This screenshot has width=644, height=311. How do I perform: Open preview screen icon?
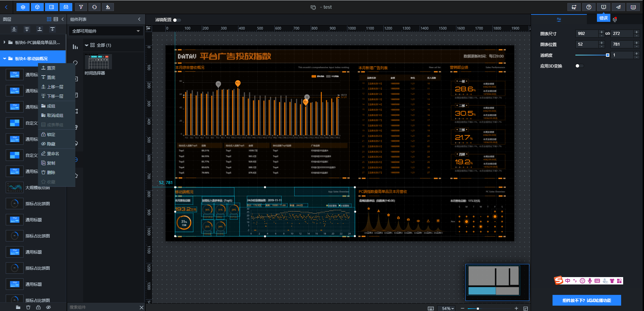[x=633, y=7]
